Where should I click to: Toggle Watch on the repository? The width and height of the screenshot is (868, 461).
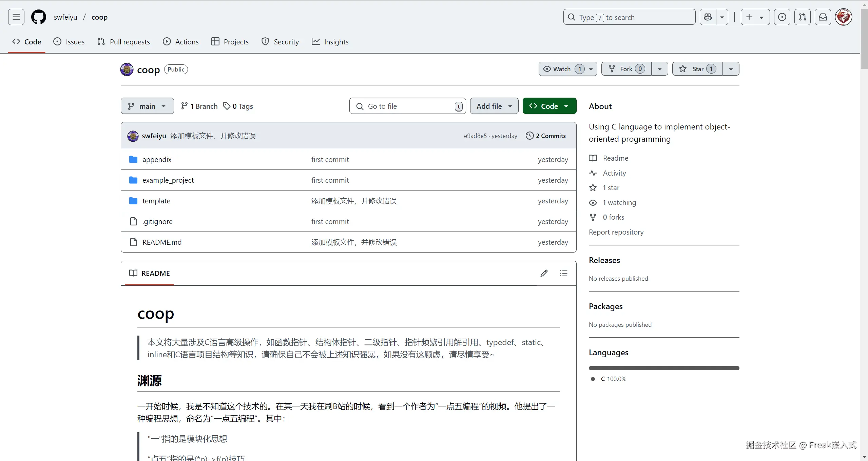click(x=561, y=69)
